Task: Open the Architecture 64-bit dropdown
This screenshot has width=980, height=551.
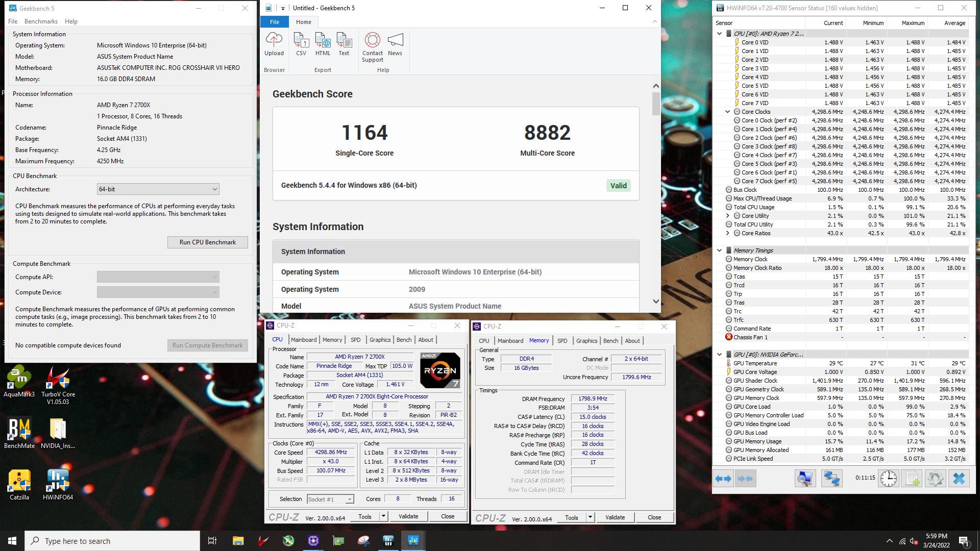Action: pyautogui.click(x=158, y=189)
